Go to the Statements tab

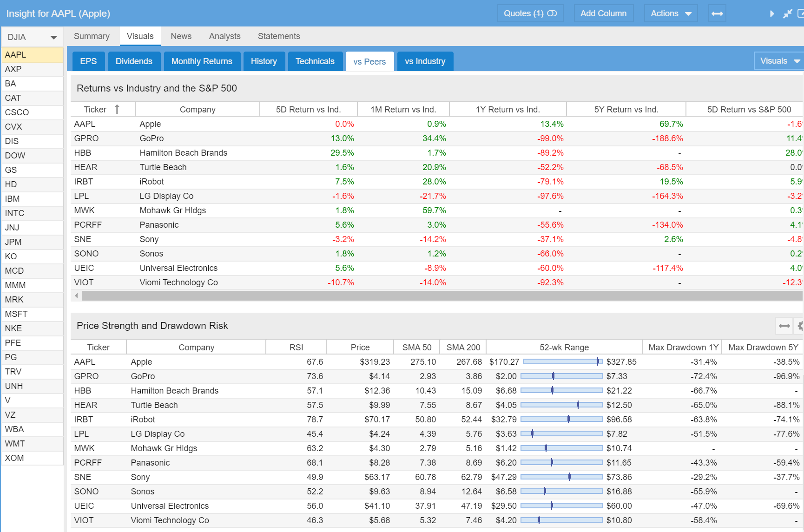tap(279, 36)
